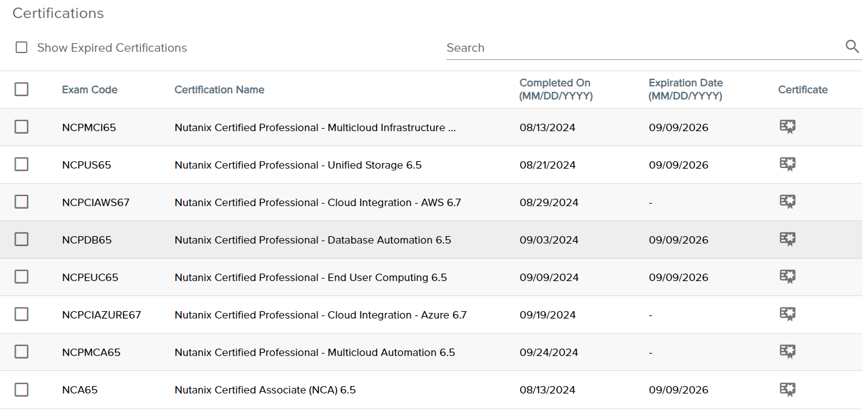Screen dimensions: 868x416
Task: Open certificate icon for NCPCIAZURE67 row
Action: click(x=787, y=314)
